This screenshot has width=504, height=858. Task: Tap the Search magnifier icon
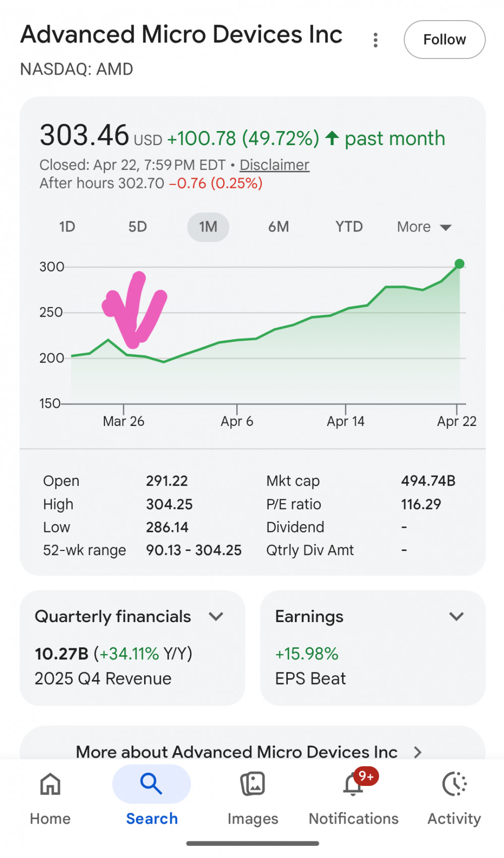tap(151, 784)
